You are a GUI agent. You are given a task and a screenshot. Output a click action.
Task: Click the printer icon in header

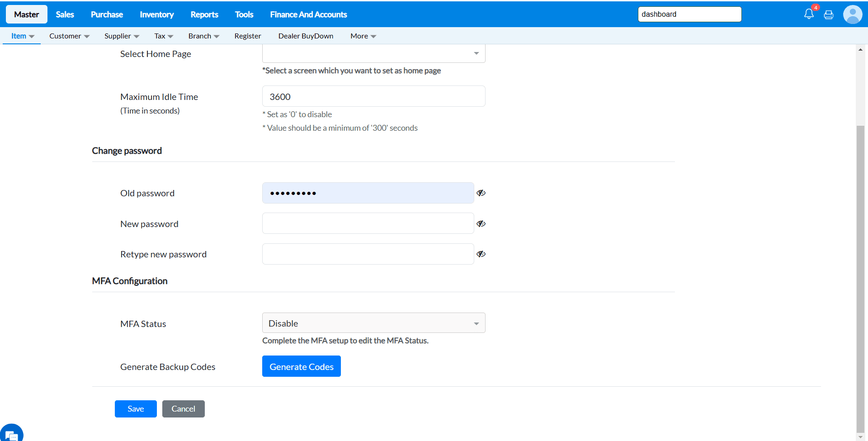[x=829, y=14]
